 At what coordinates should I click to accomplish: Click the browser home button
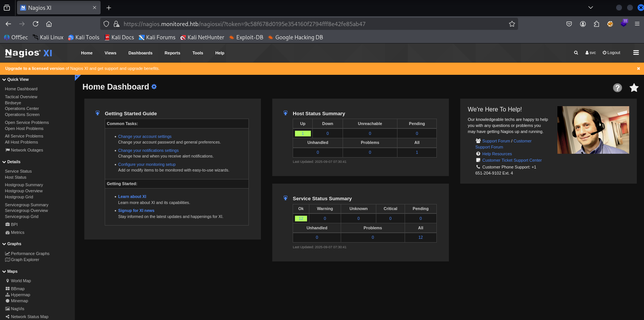49,24
